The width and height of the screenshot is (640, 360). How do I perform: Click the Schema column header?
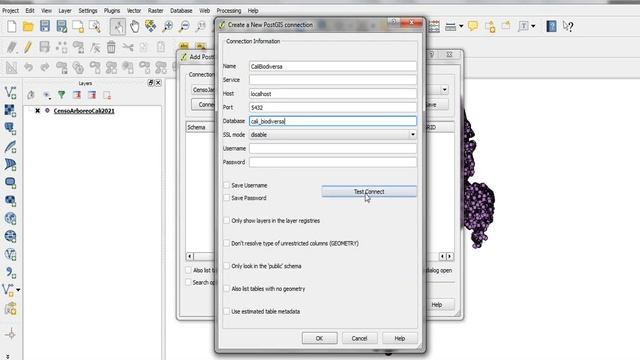click(200, 127)
